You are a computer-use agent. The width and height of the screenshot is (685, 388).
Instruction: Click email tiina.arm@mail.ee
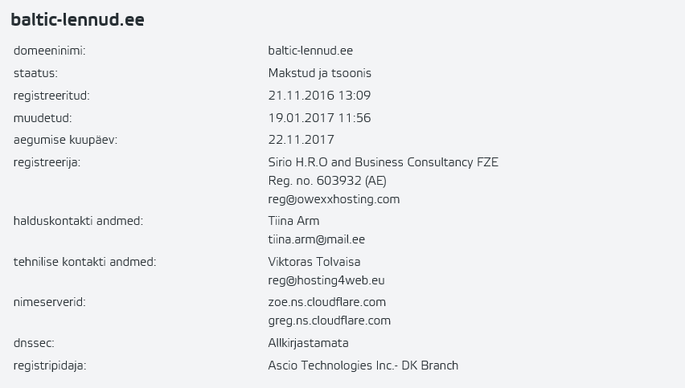pos(316,239)
